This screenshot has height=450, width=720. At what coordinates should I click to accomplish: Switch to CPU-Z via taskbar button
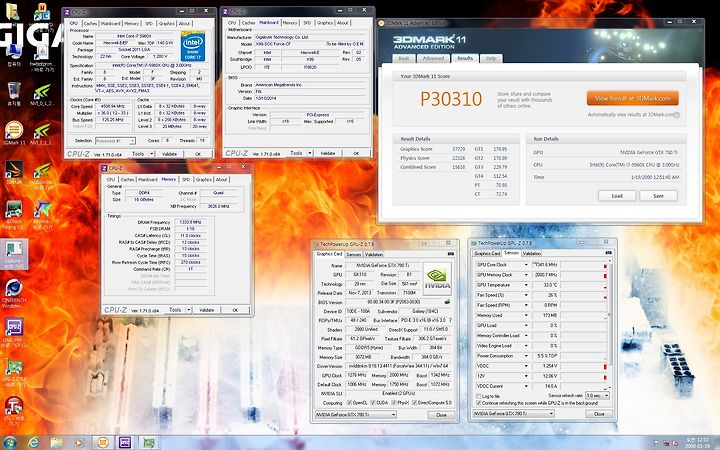(x=125, y=442)
